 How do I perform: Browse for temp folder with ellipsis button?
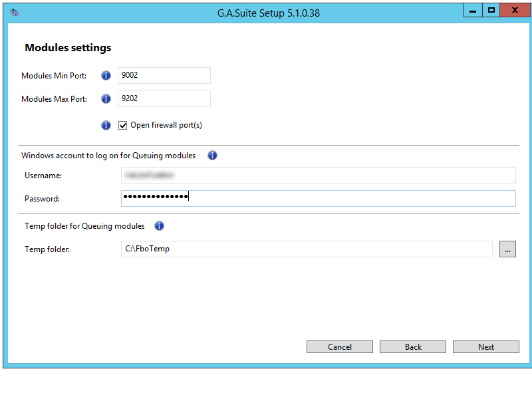pos(507,249)
